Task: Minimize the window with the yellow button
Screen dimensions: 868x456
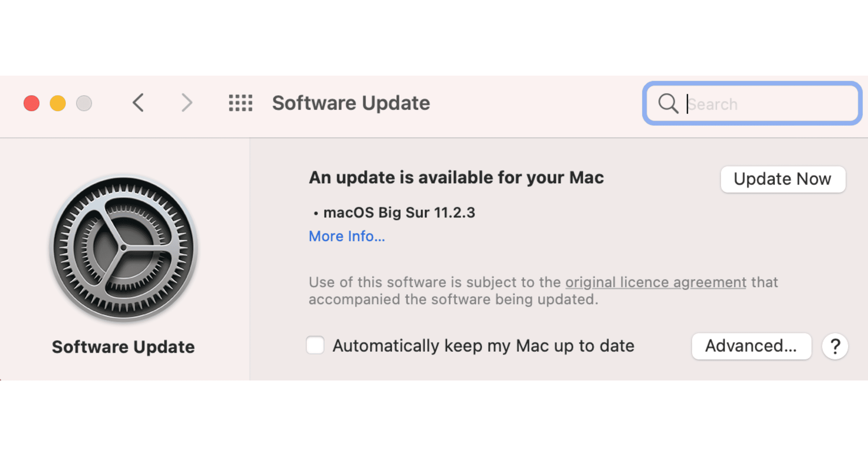Action: point(58,104)
